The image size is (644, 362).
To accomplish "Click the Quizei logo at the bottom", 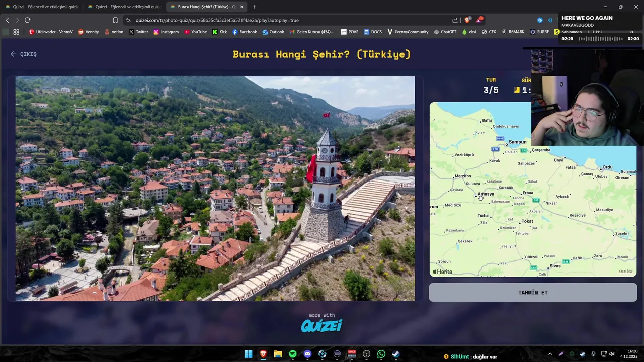I will pos(322,326).
